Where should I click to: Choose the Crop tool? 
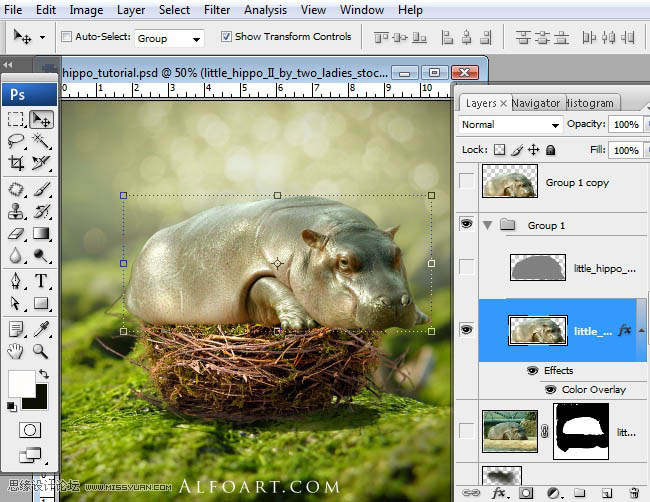[x=16, y=163]
